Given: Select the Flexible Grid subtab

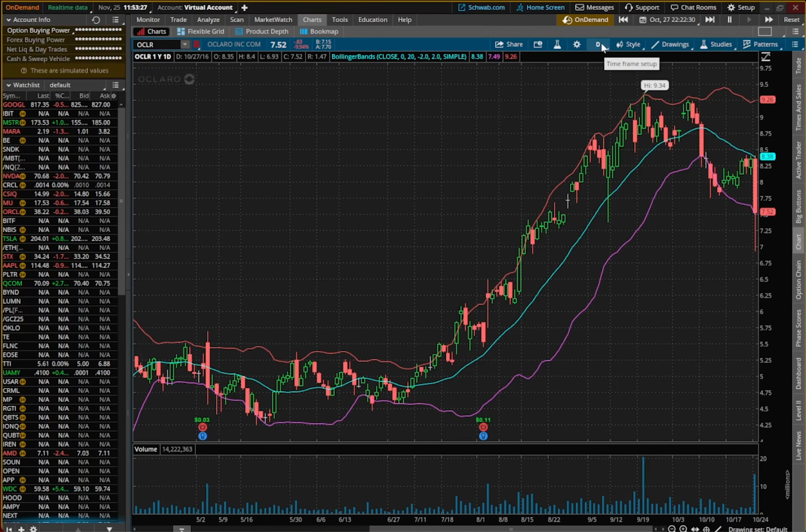Looking at the screenshot, I should tap(200, 31).
